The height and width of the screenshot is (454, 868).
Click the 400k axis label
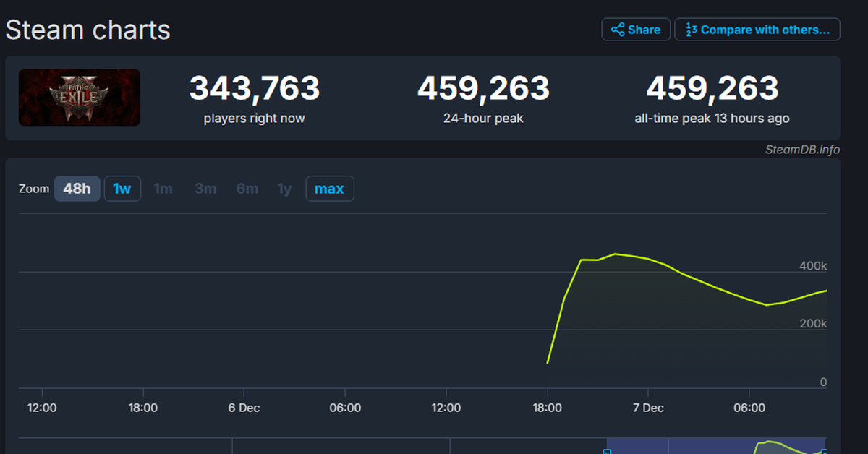(813, 266)
